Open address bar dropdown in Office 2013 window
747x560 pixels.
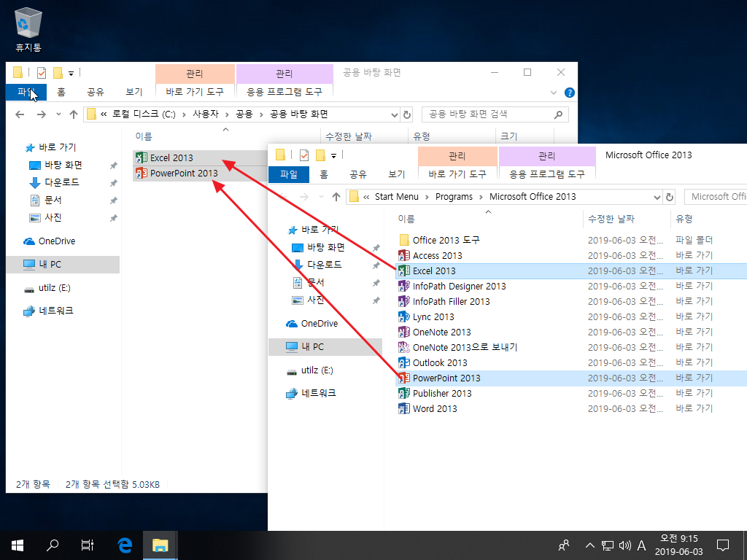pos(657,197)
